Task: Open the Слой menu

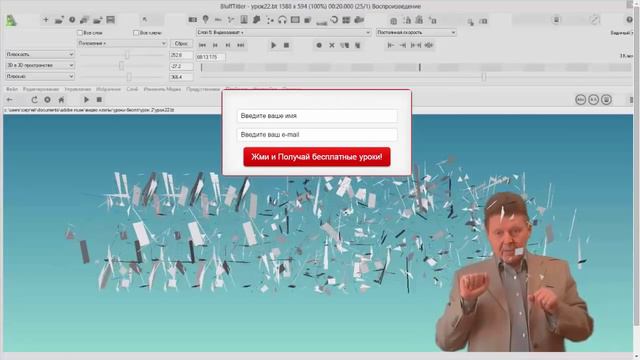Action: 132,89
